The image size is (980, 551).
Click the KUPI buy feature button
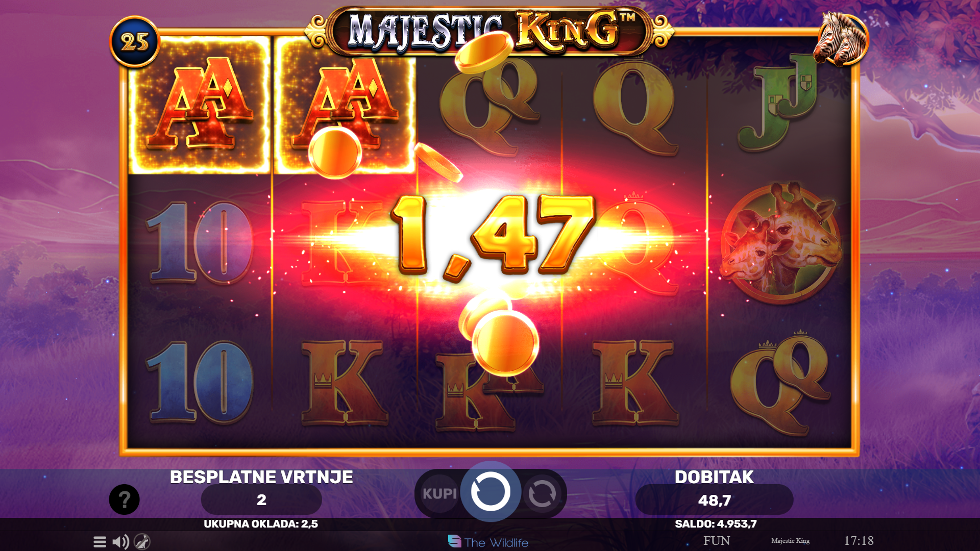click(x=439, y=493)
